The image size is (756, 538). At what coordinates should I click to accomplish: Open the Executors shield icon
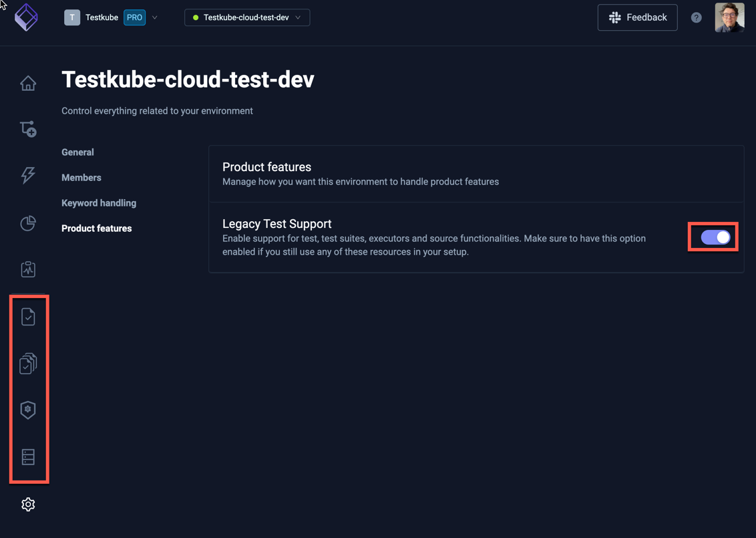coord(28,410)
